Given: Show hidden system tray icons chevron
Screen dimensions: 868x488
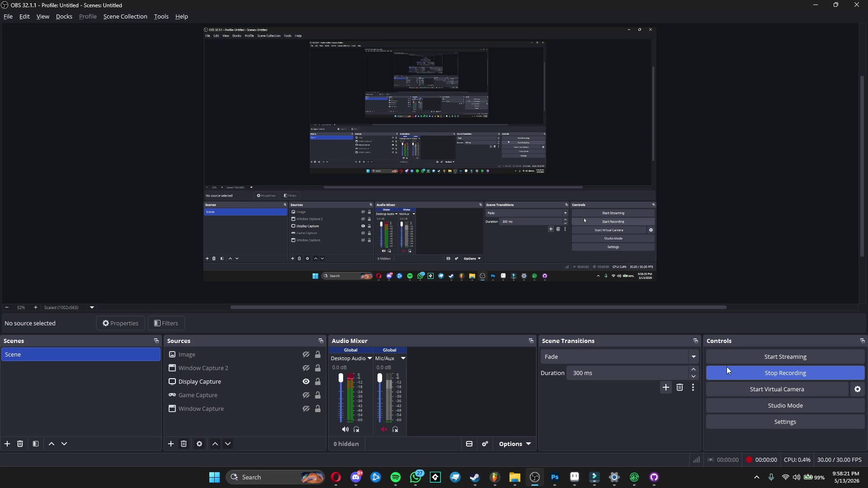Looking at the screenshot, I should 757,477.
